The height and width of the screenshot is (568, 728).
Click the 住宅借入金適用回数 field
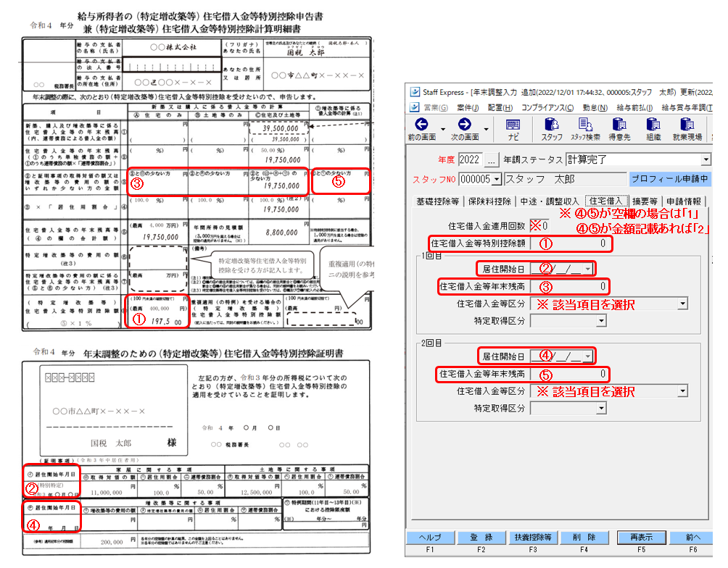click(540, 226)
